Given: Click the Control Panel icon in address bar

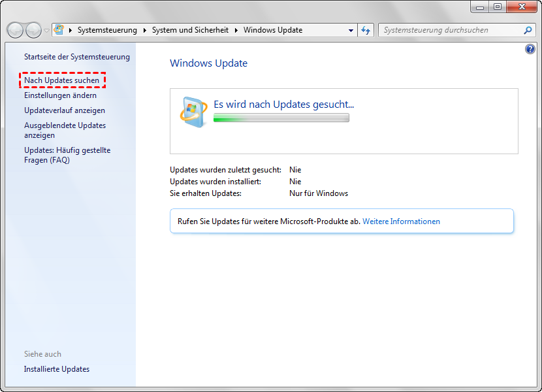Looking at the screenshot, I should (59, 30).
